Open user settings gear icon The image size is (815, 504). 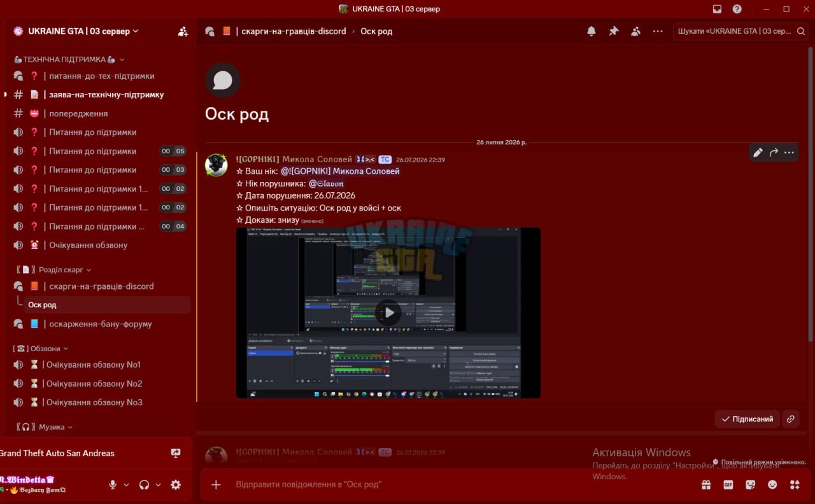tap(176, 485)
